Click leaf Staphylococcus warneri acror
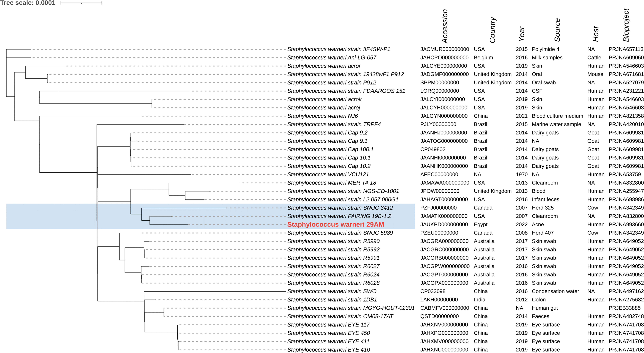This screenshot has height=353, width=644. pyautogui.click(x=324, y=66)
